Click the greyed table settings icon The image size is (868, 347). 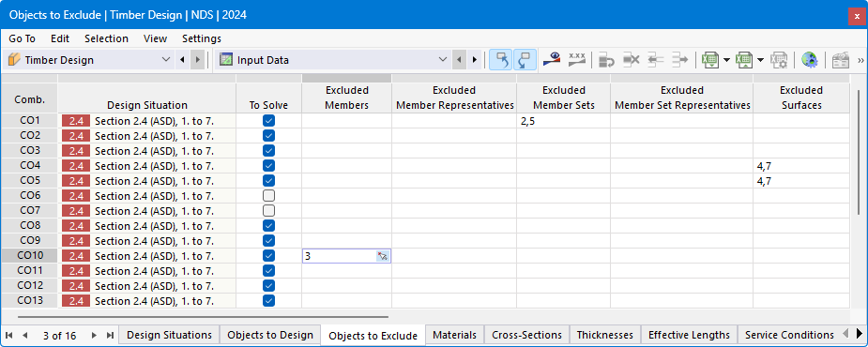(841, 60)
